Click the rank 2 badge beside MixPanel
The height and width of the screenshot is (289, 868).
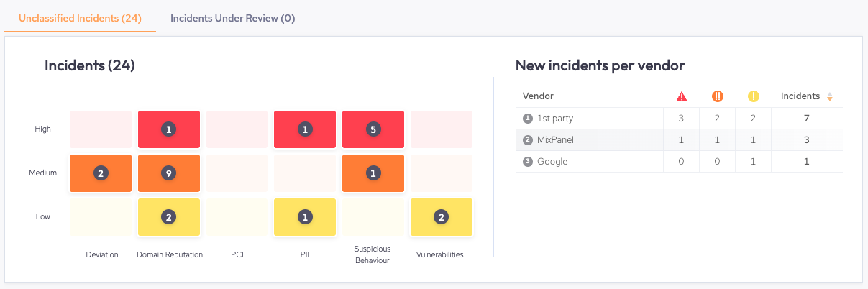click(x=527, y=140)
